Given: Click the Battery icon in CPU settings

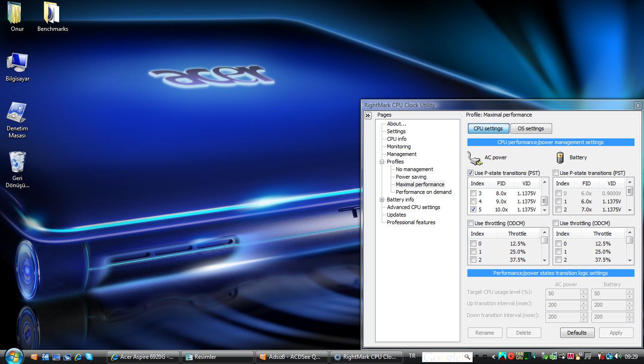Looking at the screenshot, I should tap(560, 157).
